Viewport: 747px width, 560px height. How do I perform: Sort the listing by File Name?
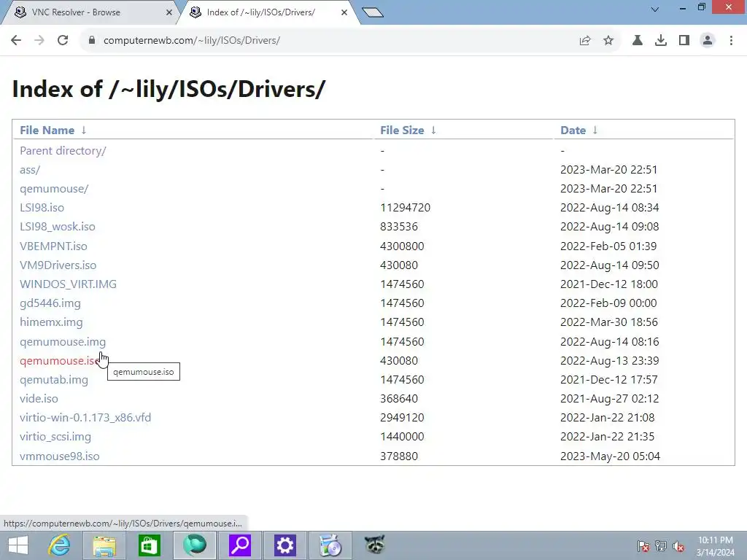(x=47, y=130)
